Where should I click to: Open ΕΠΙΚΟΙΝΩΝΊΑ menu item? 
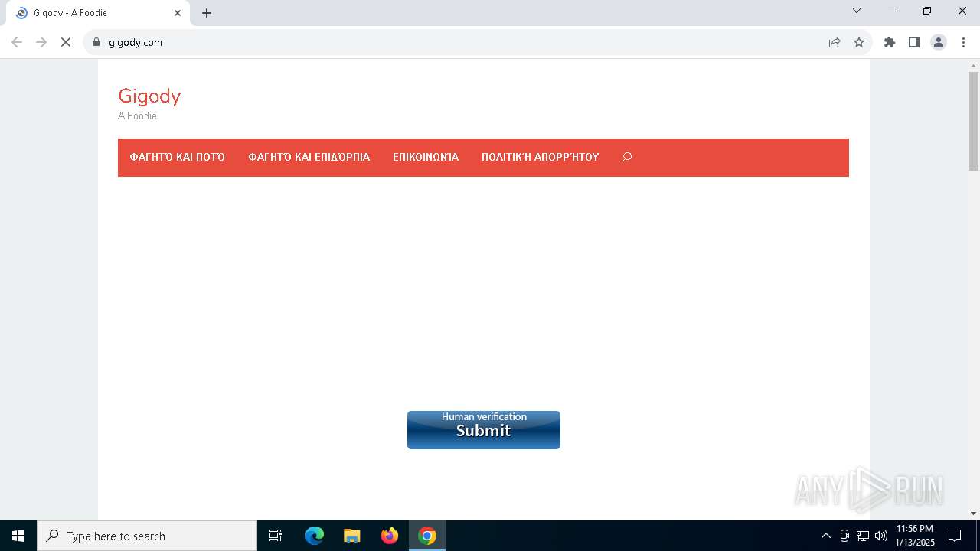click(426, 157)
